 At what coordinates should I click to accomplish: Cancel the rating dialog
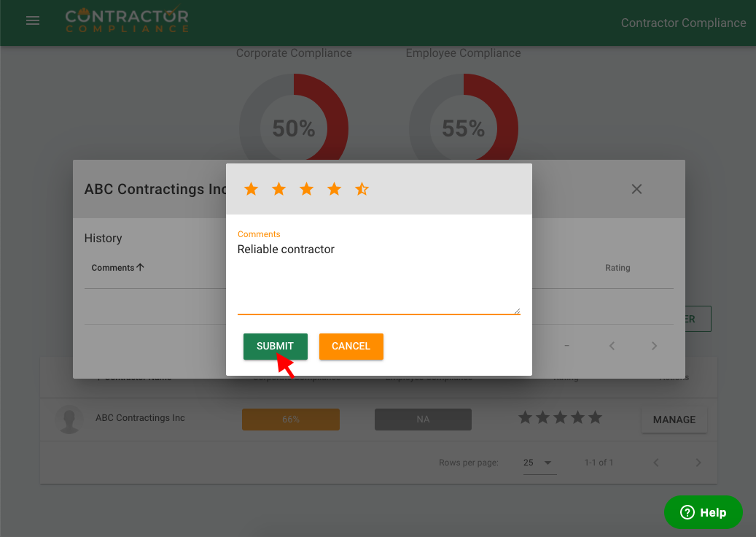click(x=351, y=347)
